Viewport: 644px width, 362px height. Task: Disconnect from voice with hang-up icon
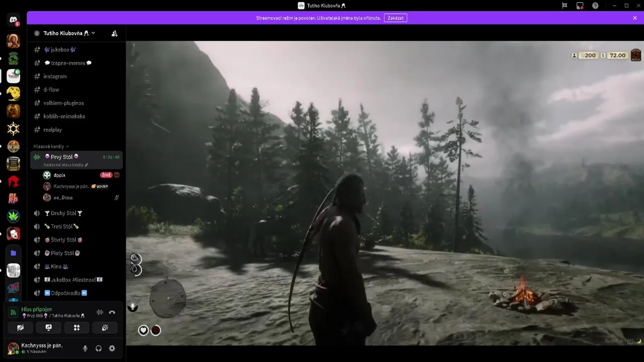[112, 312]
